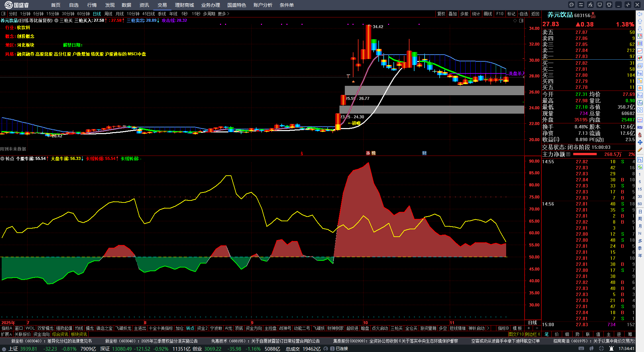
Task: Toggle the list icon beside 主力净额
Action: 568,154
